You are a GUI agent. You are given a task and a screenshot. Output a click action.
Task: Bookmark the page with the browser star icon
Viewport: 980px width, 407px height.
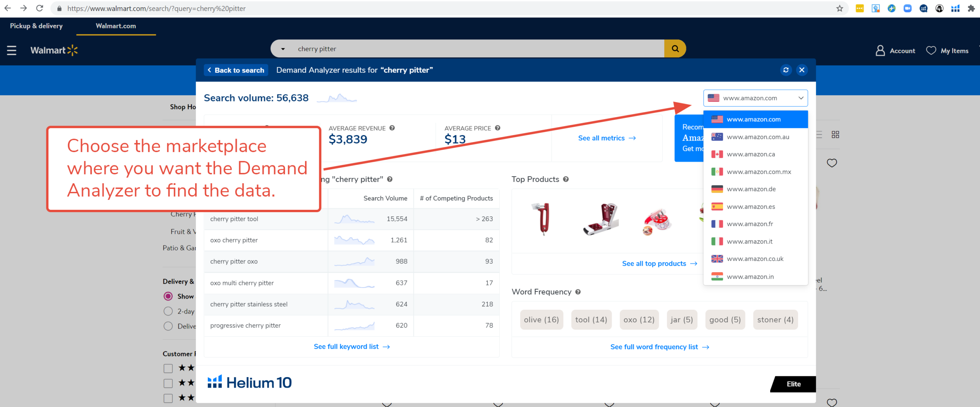839,8
